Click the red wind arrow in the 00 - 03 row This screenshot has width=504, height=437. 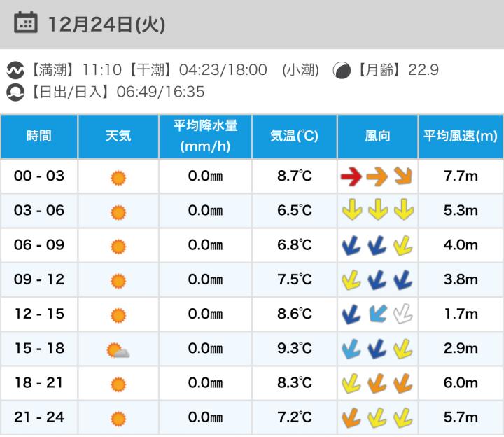351,176
